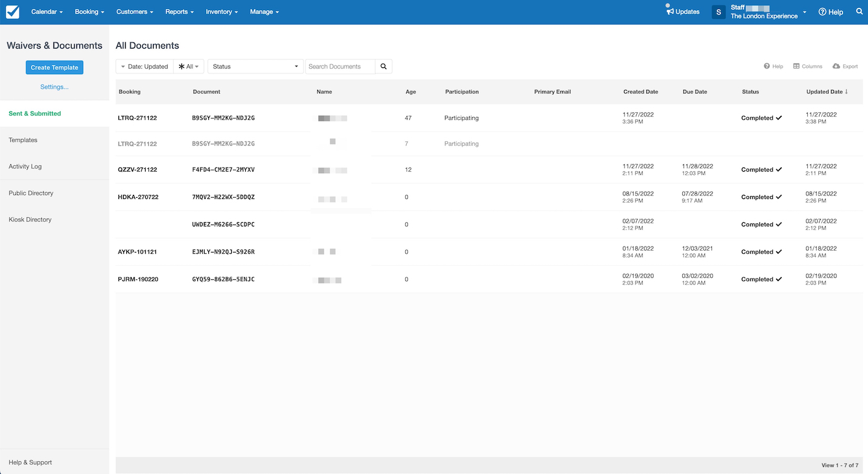Sort by Updated Date column header
This screenshot has width=868, height=474.
pyautogui.click(x=827, y=92)
